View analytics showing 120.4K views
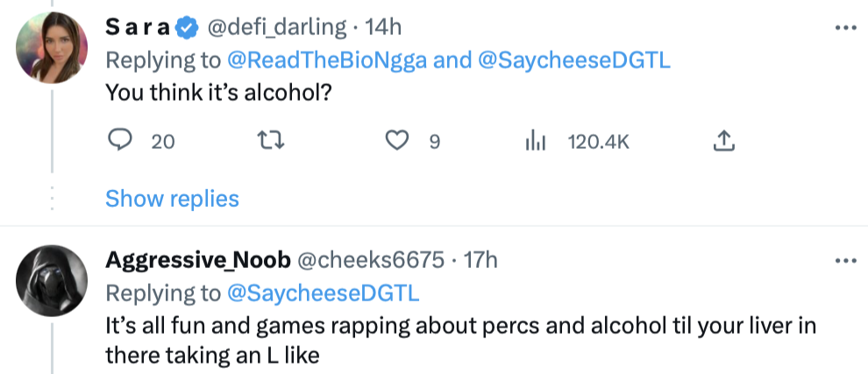Image resolution: width=868 pixels, height=374 pixels. tap(535, 140)
